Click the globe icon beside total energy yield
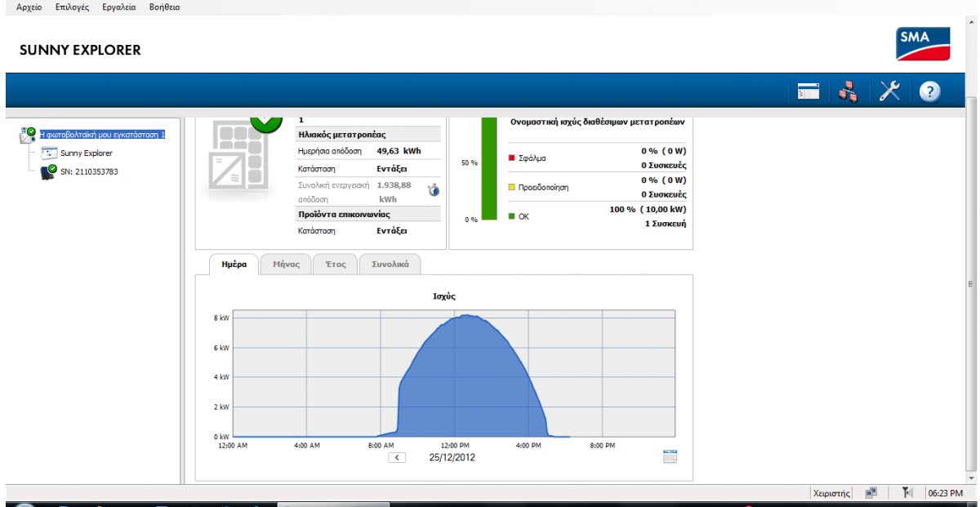The width and height of the screenshot is (980, 507). (434, 190)
